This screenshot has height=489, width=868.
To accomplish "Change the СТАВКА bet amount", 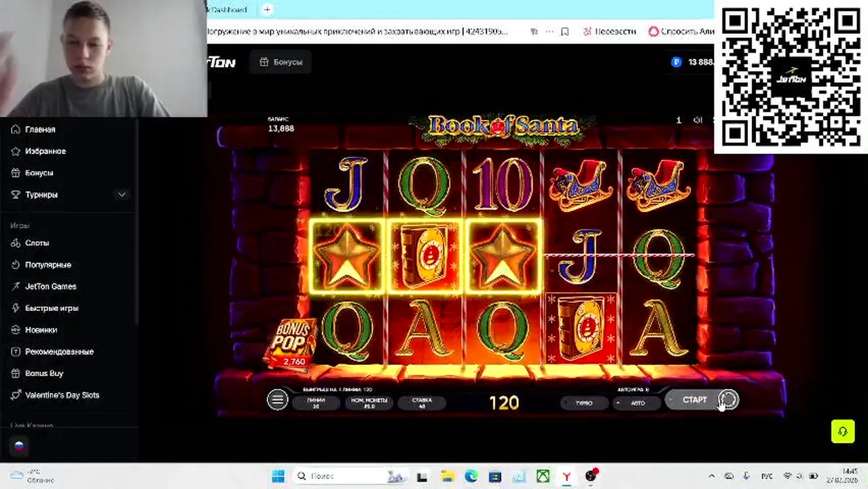I will 422,403.
